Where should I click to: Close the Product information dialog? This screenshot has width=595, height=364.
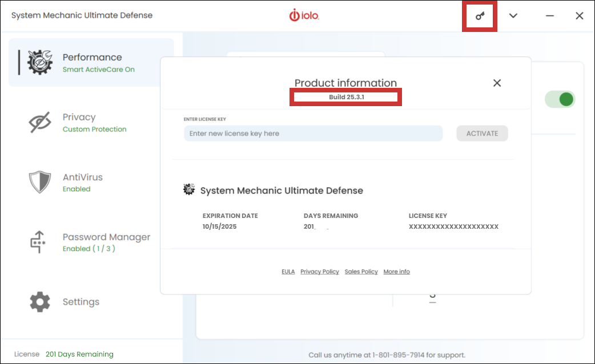(x=497, y=83)
